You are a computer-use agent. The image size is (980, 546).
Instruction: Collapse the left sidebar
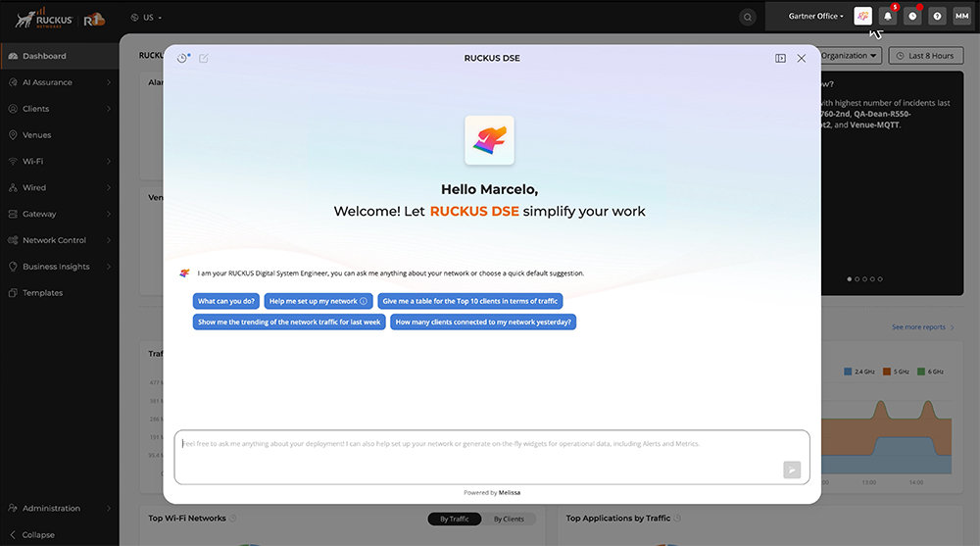[x=32, y=535]
